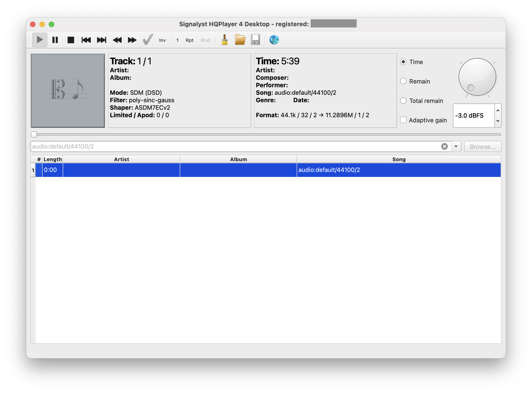The width and height of the screenshot is (532, 393).
Task: Select the Time display radio button
Action: 404,62
